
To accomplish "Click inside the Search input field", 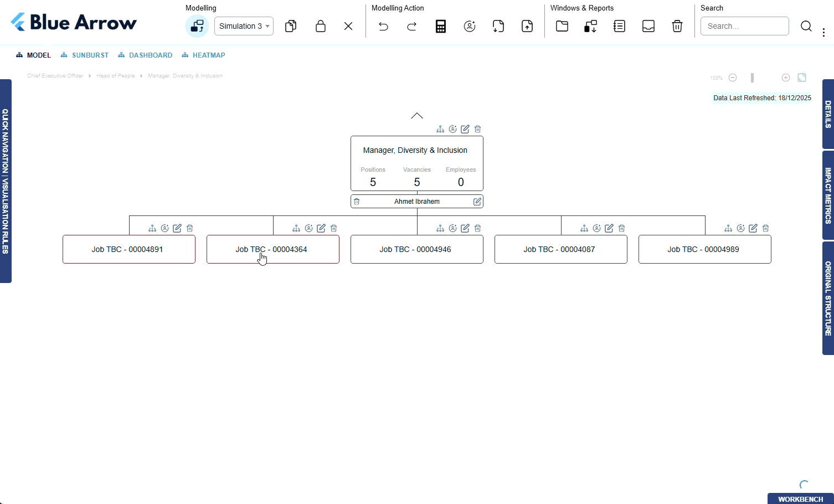I will coord(744,26).
